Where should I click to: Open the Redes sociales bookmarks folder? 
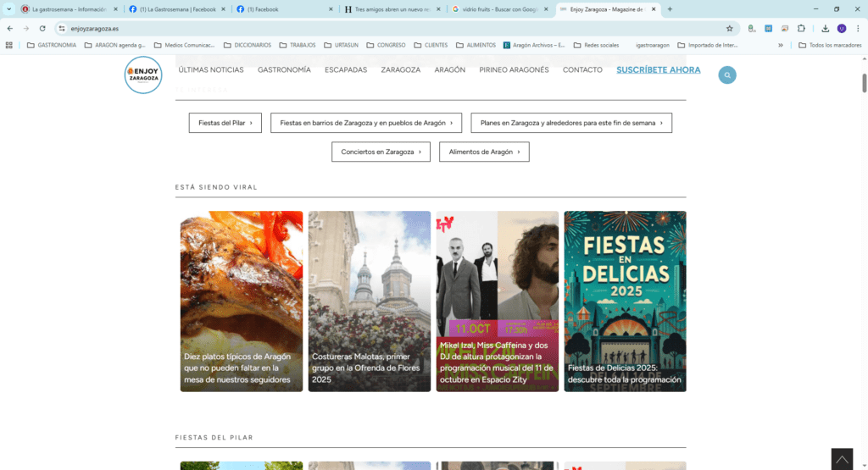596,45
